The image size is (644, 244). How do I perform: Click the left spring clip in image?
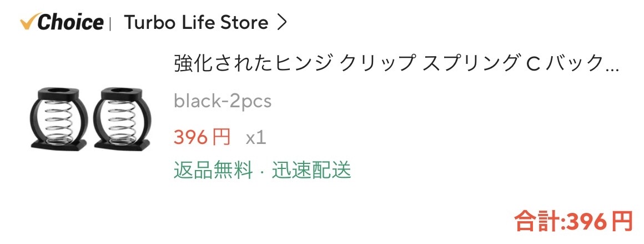[59, 117]
